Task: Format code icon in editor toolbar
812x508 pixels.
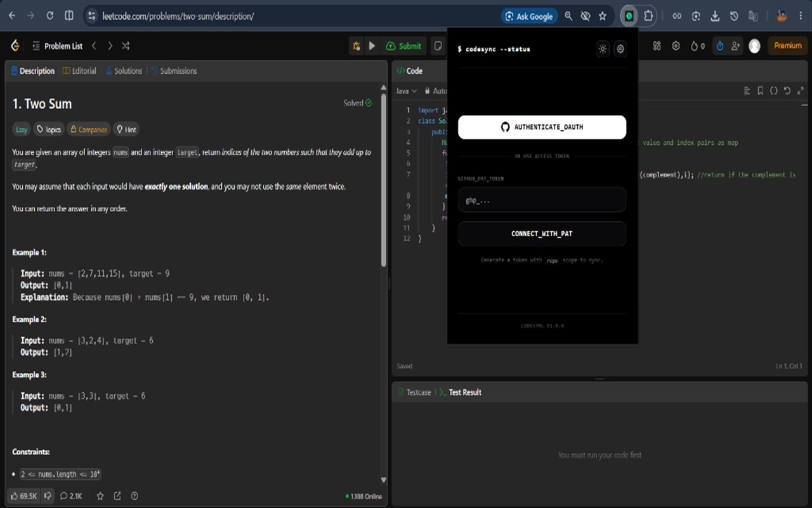Action: pos(747,91)
